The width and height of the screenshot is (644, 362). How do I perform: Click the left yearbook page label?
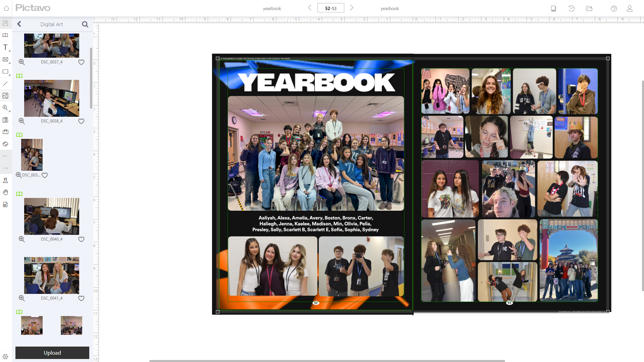coord(272,8)
